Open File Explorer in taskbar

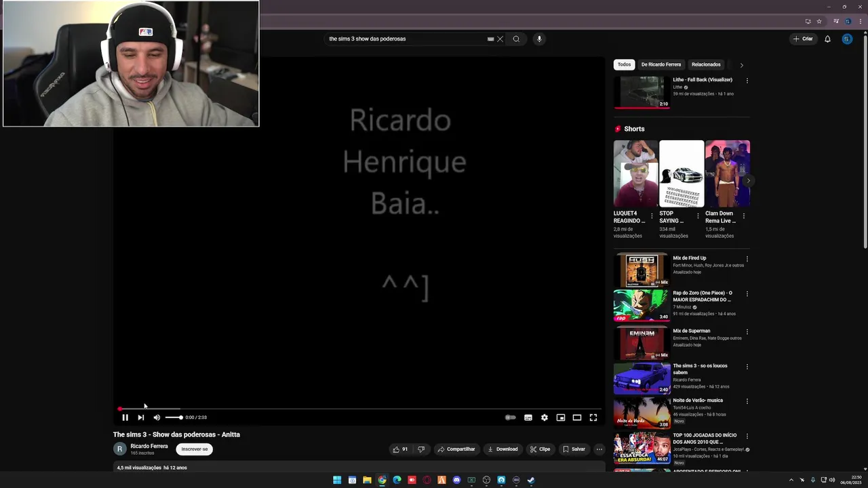[367, 480]
